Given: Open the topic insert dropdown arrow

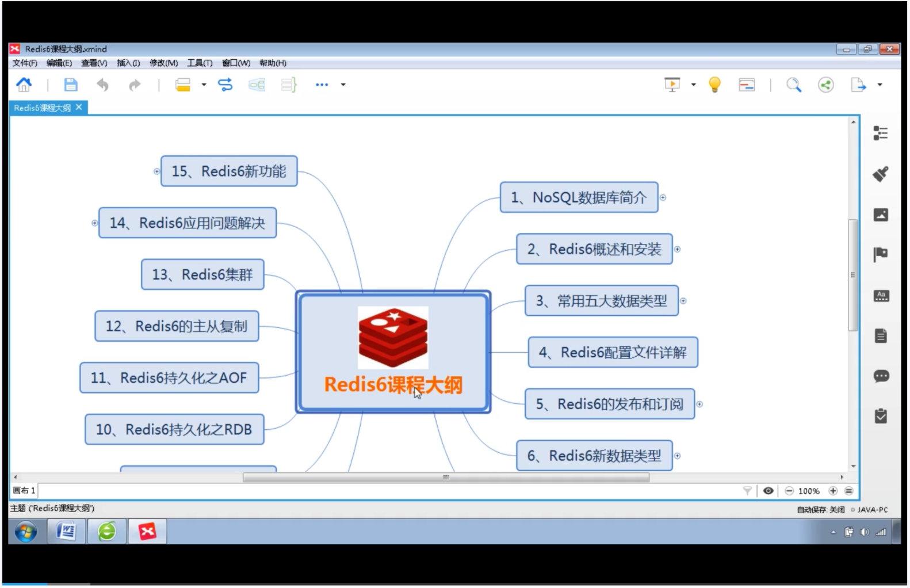Looking at the screenshot, I should click(204, 85).
